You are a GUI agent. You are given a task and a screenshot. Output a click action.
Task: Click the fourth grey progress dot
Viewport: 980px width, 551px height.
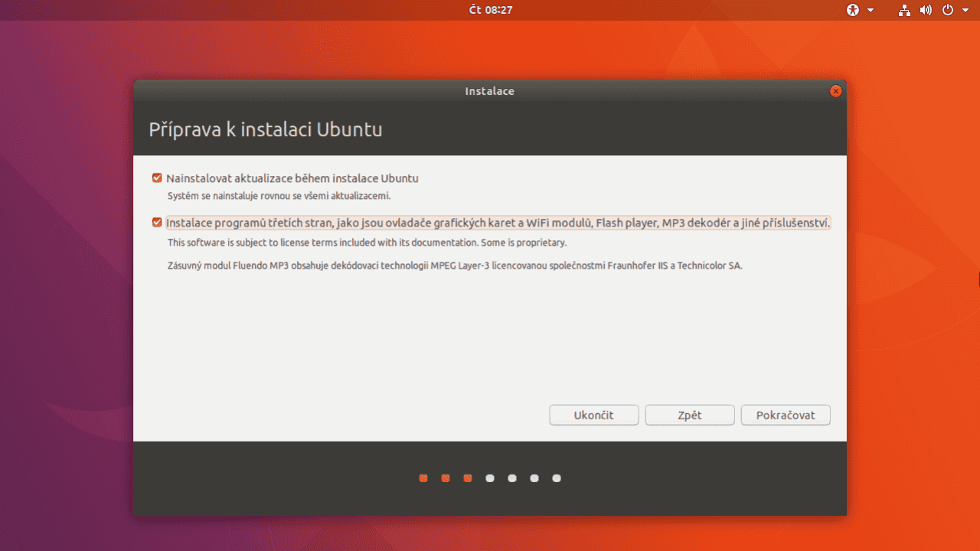tap(490, 478)
